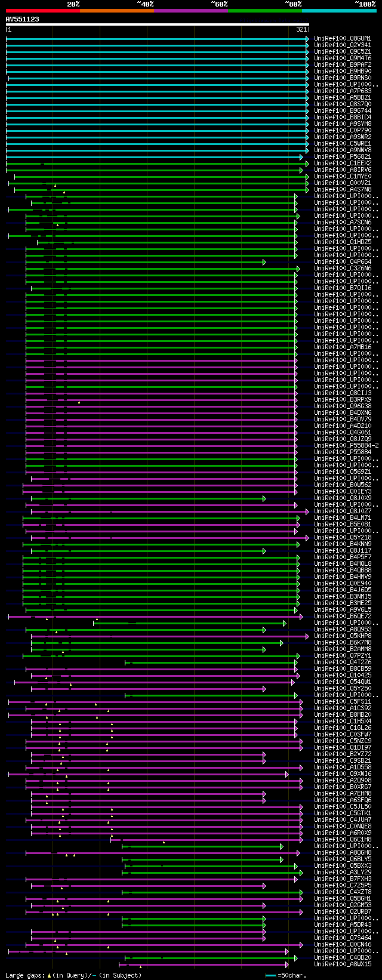Open UniRef100_Q5KHP8 entry

coord(343,636)
